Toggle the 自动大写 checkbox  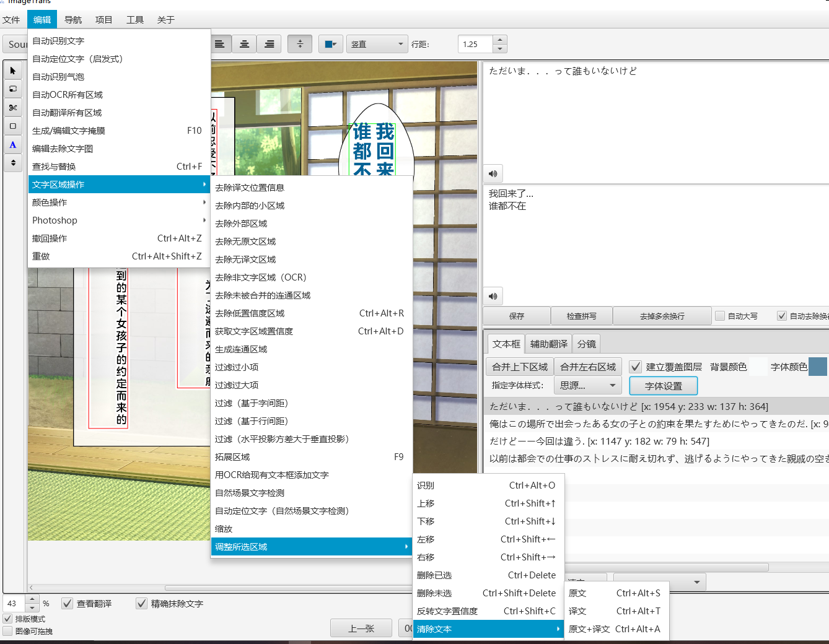tap(720, 316)
